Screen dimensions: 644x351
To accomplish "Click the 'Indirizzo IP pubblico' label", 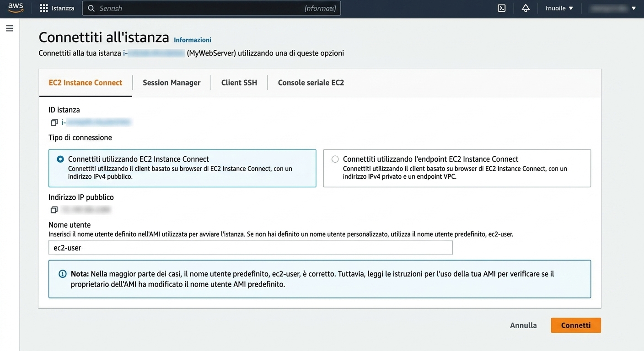I will pos(81,197).
